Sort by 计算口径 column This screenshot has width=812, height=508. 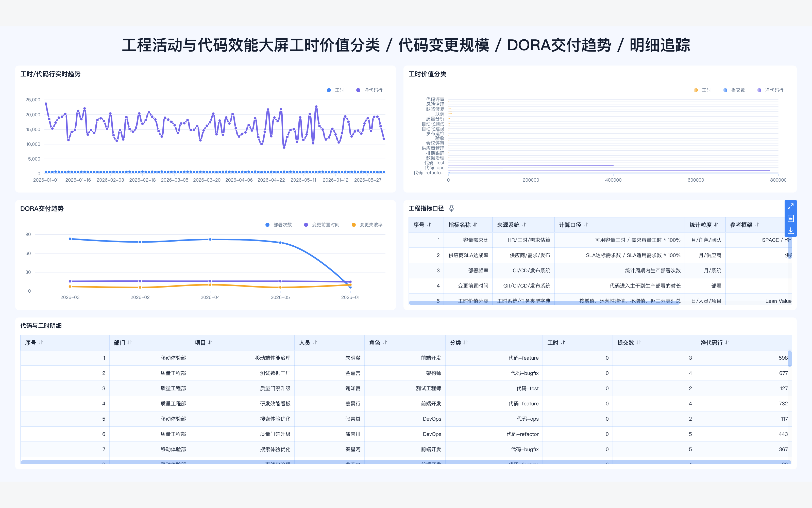585,225
